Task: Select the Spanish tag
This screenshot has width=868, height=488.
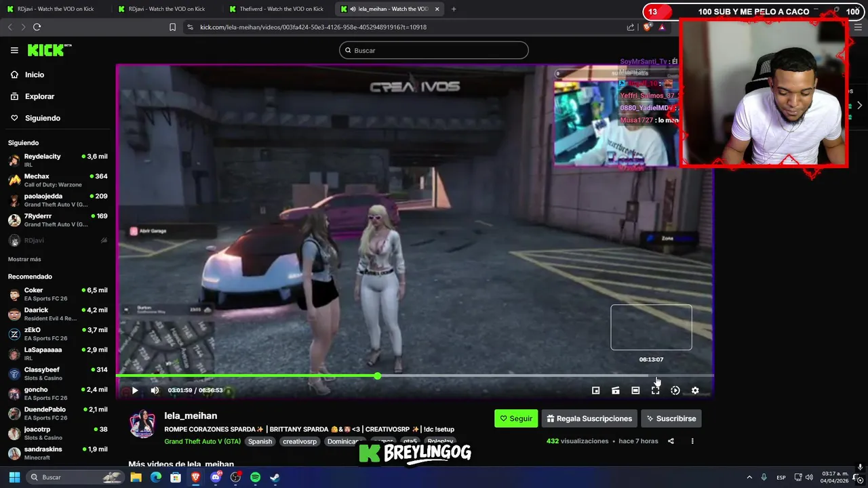Action: click(x=260, y=441)
